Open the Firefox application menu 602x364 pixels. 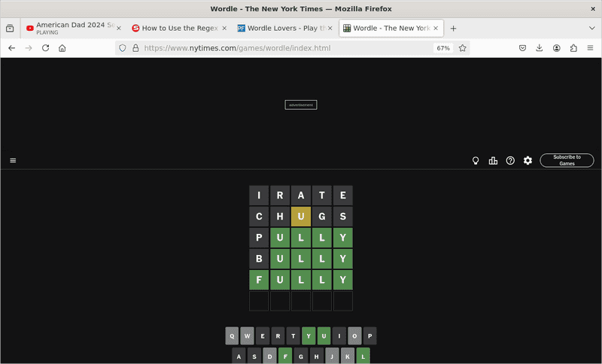point(591,48)
